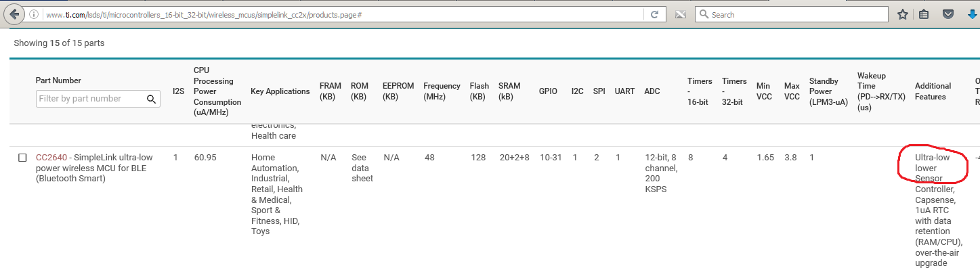Bookmark this page with star icon
980x272 pixels.
[x=903, y=14]
